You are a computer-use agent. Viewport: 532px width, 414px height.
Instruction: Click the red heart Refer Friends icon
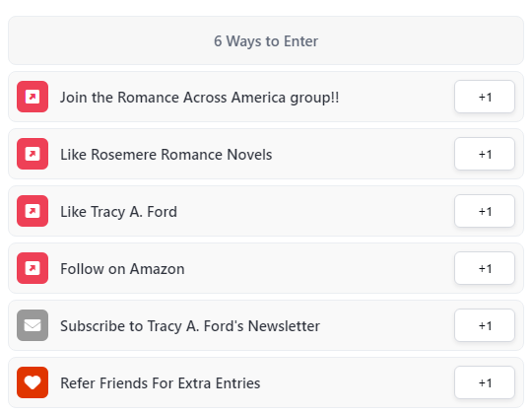pos(33,382)
